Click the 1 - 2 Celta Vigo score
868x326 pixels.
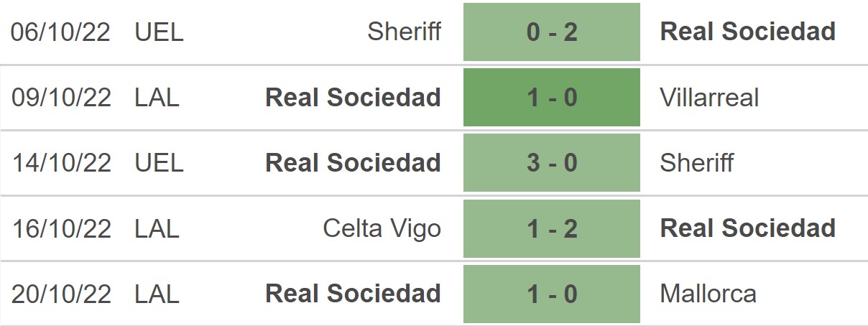point(551,228)
